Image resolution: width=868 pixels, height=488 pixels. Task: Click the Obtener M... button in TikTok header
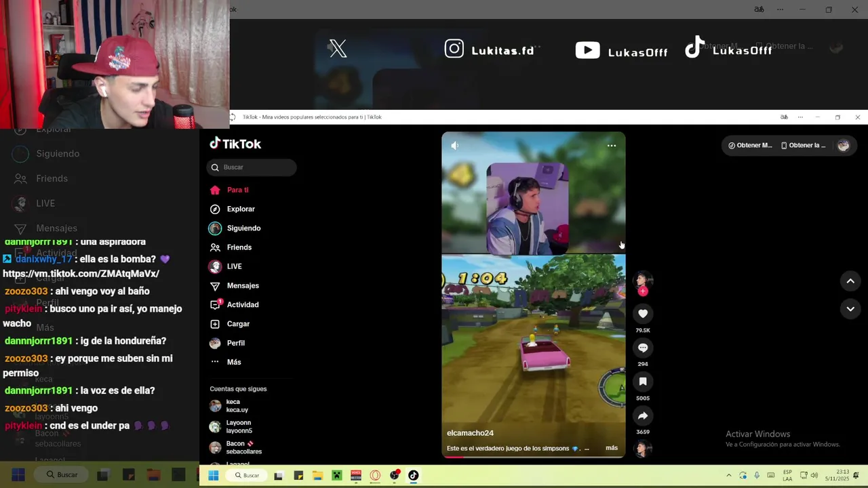tap(750, 146)
